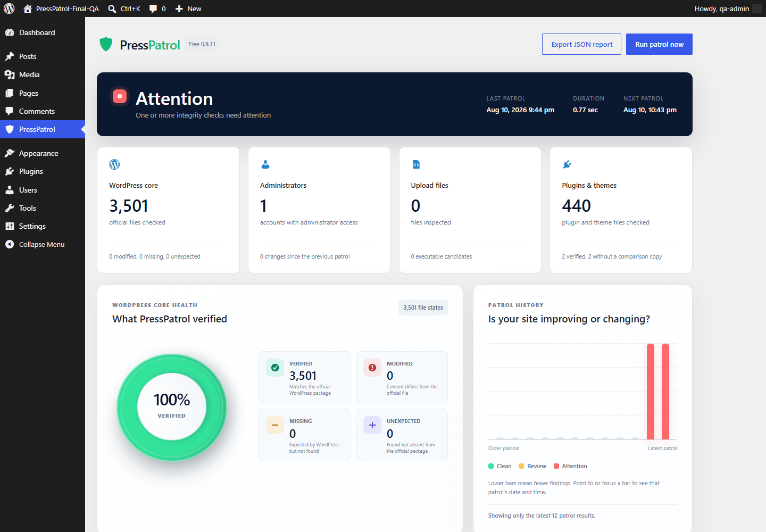Viewport: 766px width, 532px height.
Task: Go to the Users menu item
Action: point(43,190)
